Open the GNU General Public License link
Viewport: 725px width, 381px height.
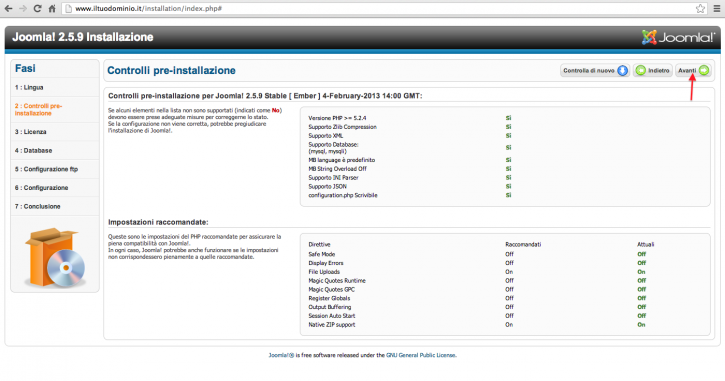click(x=421, y=355)
